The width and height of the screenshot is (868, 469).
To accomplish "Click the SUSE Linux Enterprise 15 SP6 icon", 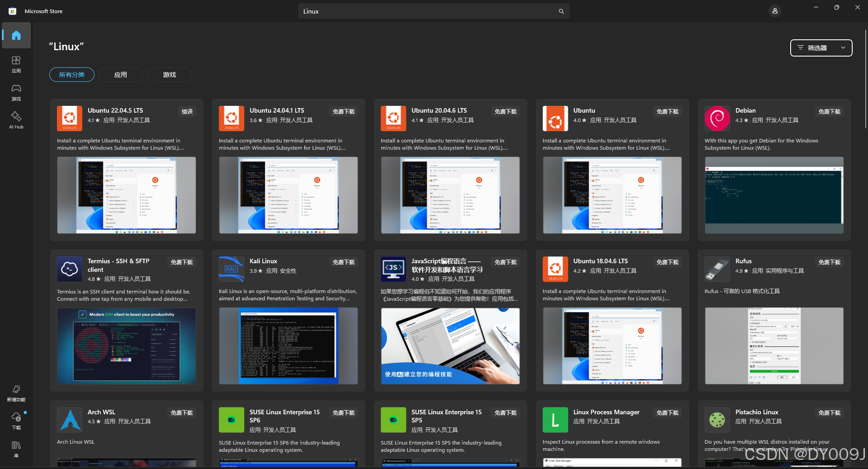I will pos(231,420).
